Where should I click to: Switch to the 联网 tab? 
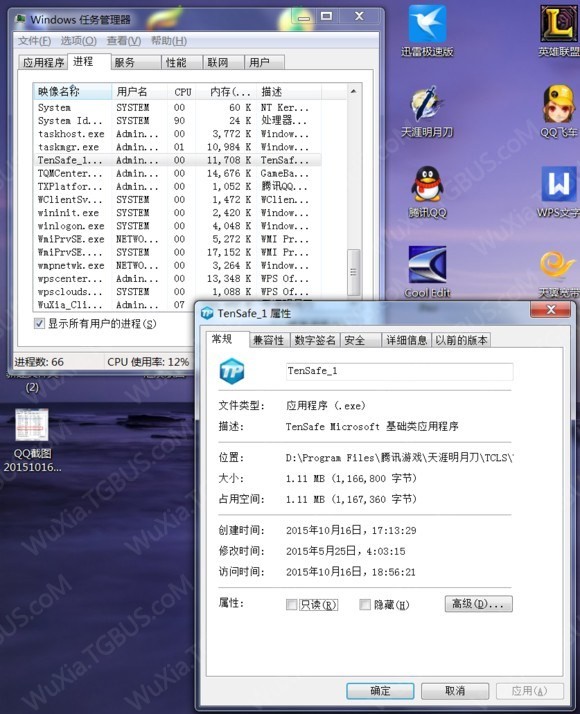coord(223,62)
